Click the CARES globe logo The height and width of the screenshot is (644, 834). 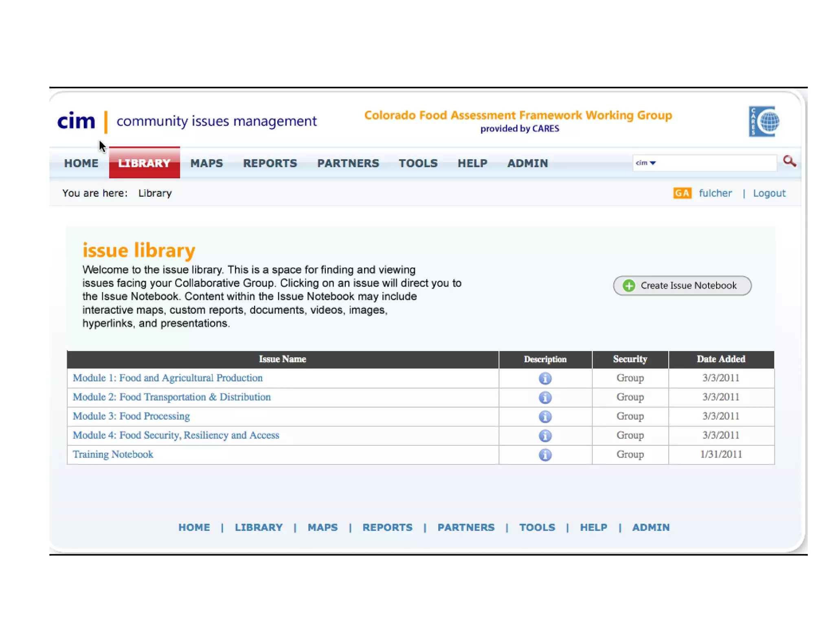[764, 121]
